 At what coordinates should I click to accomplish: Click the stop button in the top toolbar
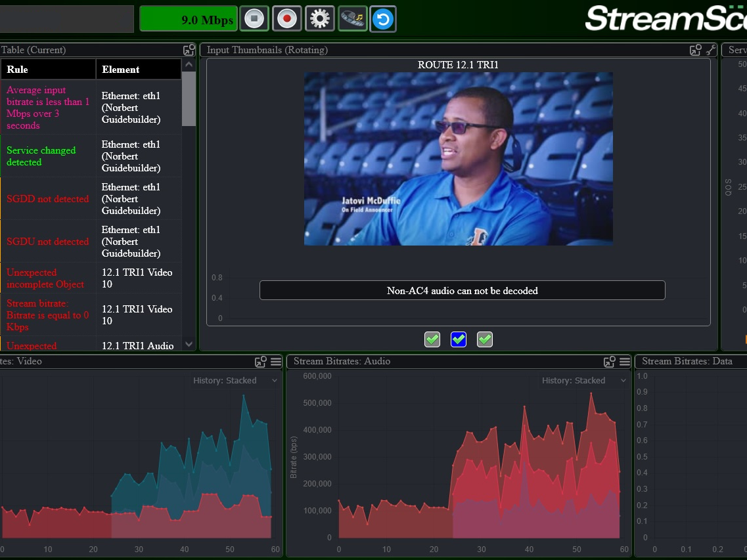(254, 18)
